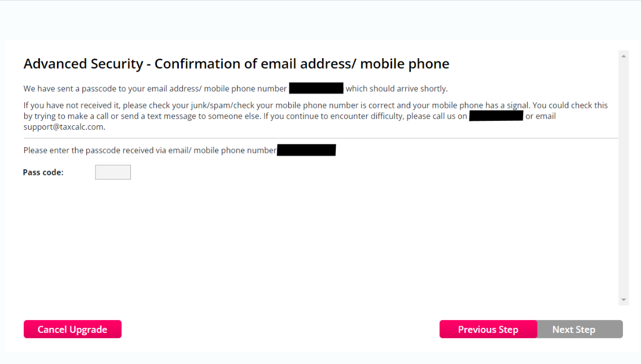The height and width of the screenshot is (364, 641).
Task: Click the scrollbar up arrow
Action: point(624,56)
